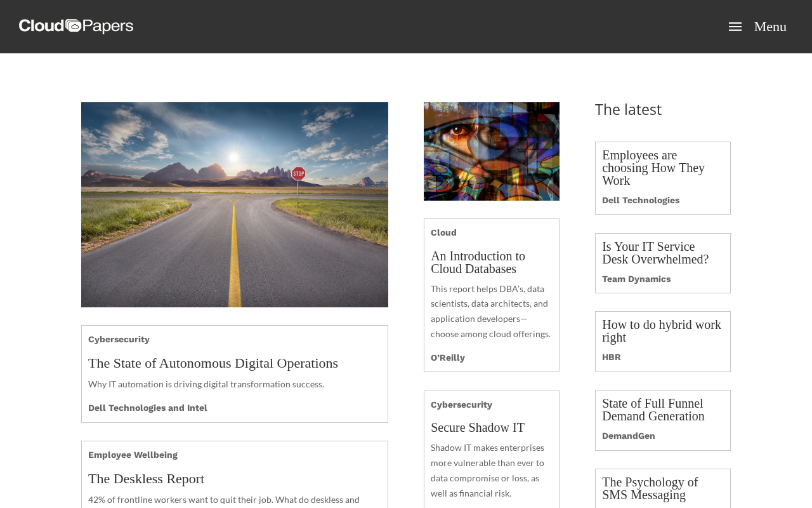Viewport: 812px width, 508px height.
Task: Select the Employee Wellbeing category label
Action: 133,455
